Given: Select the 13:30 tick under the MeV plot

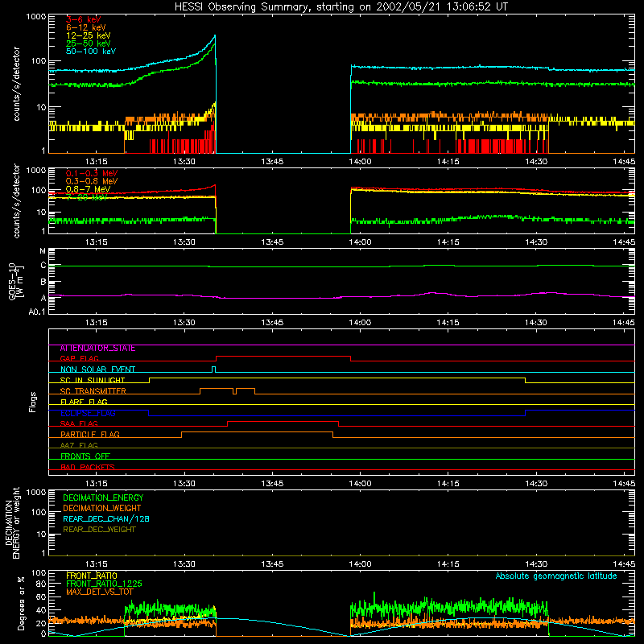Looking at the screenshot, I should [x=184, y=242].
